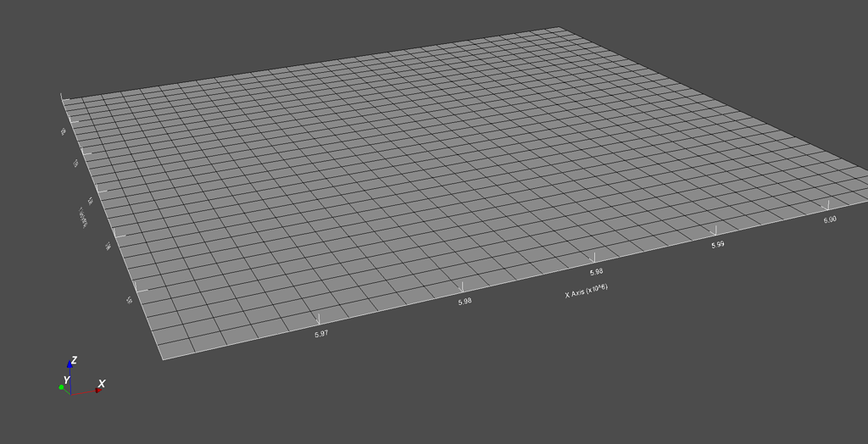The height and width of the screenshot is (444, 868).
Task: Click the far top corner of the grid plane
Action: tap(560, 28)
